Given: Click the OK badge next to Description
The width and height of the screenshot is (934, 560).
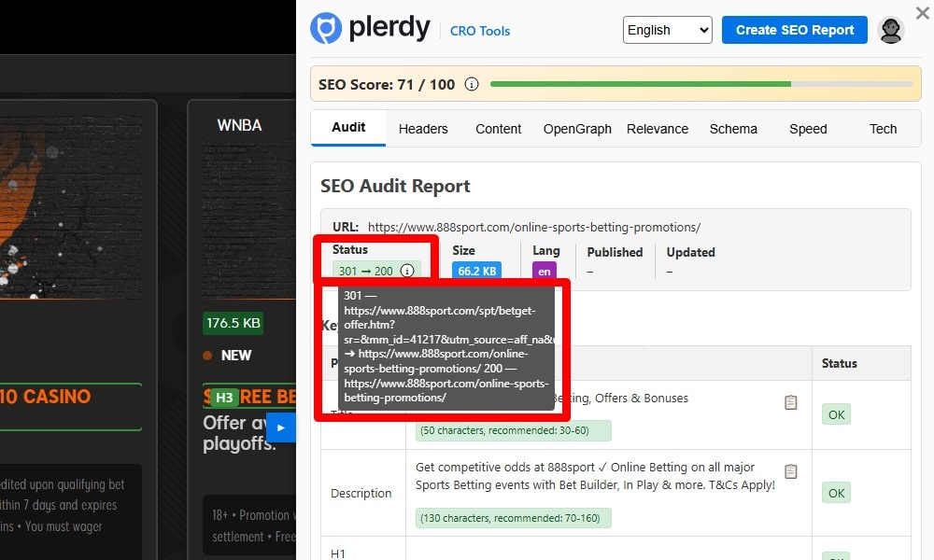Looking at the screenshot, I should coord(835,493).
